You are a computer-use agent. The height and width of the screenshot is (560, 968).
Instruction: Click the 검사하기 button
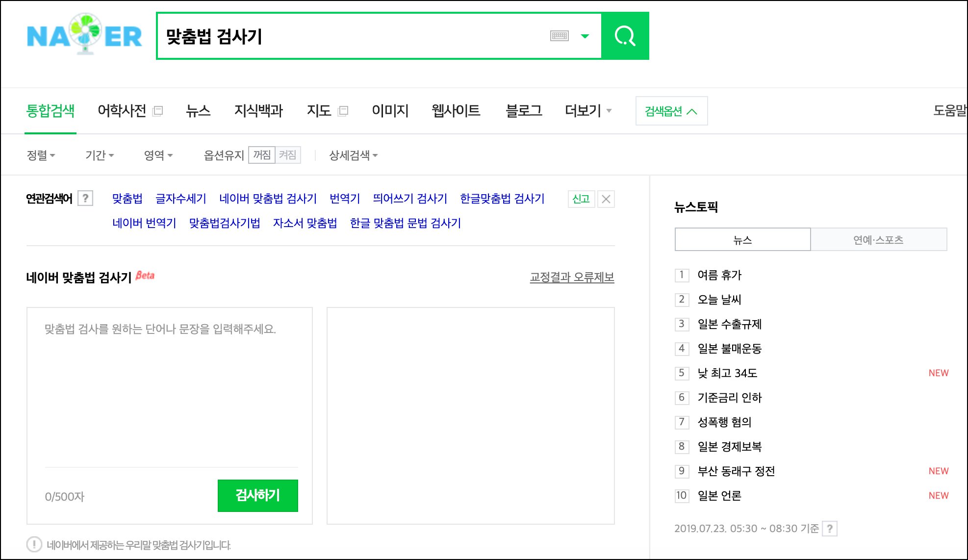pyautogui.click(x=258, y=495)
